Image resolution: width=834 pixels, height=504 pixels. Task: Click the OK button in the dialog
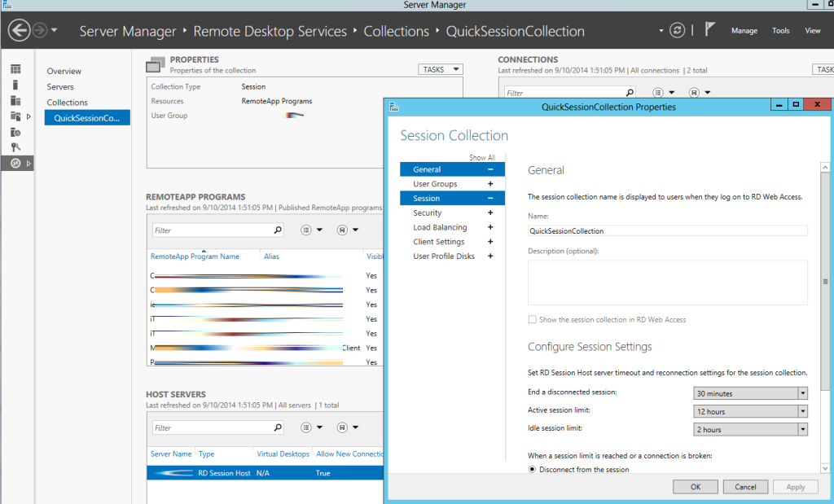click(x=695, y=486)
